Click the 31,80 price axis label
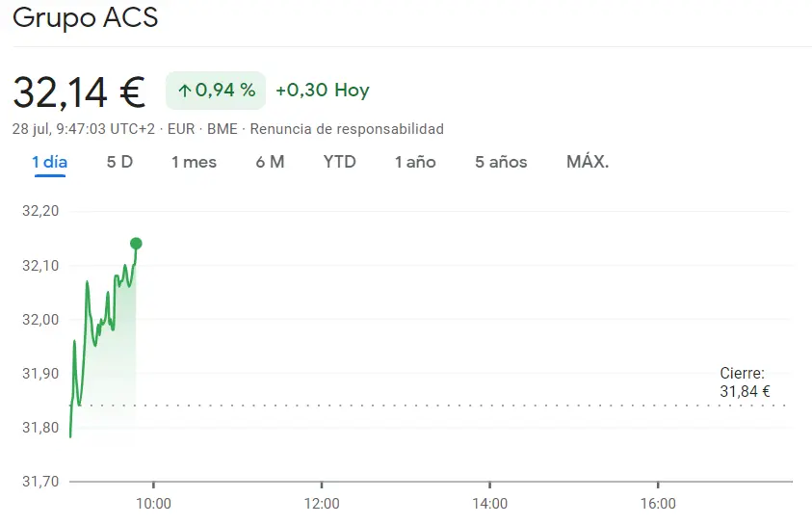This screenshot has height=525, width=812. click(40, 427)
